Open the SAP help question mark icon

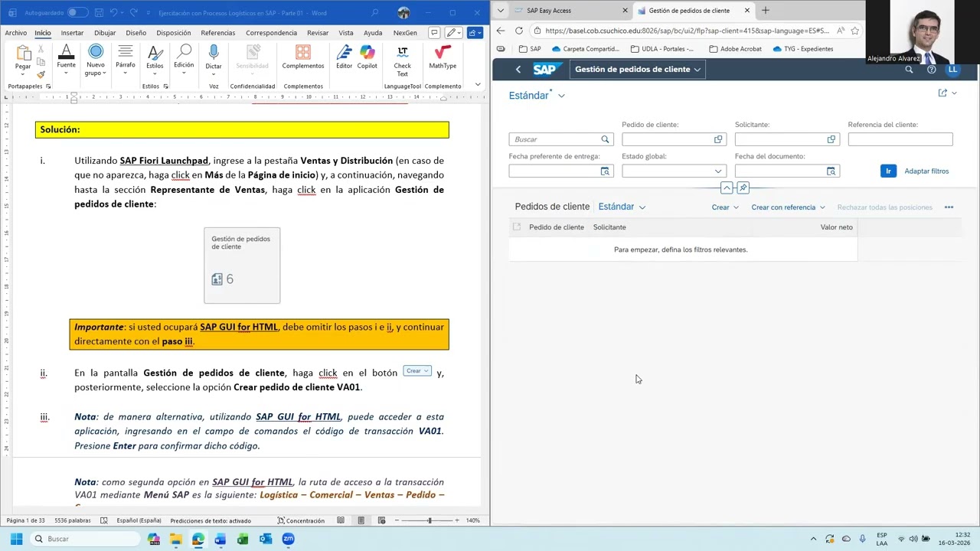(931, 70)
